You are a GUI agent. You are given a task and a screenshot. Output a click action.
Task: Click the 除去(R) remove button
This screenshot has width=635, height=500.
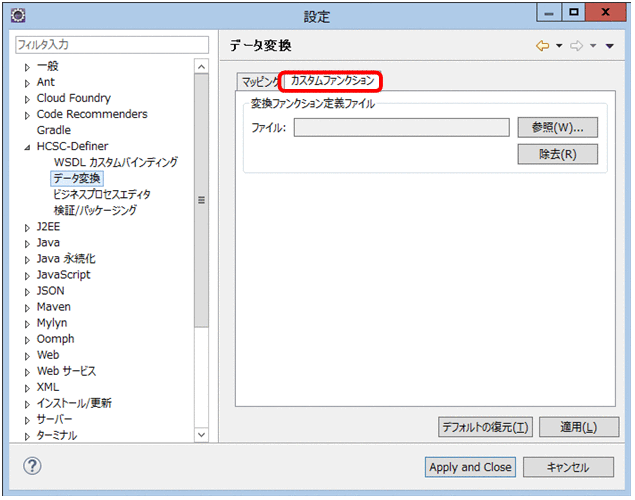557,154
